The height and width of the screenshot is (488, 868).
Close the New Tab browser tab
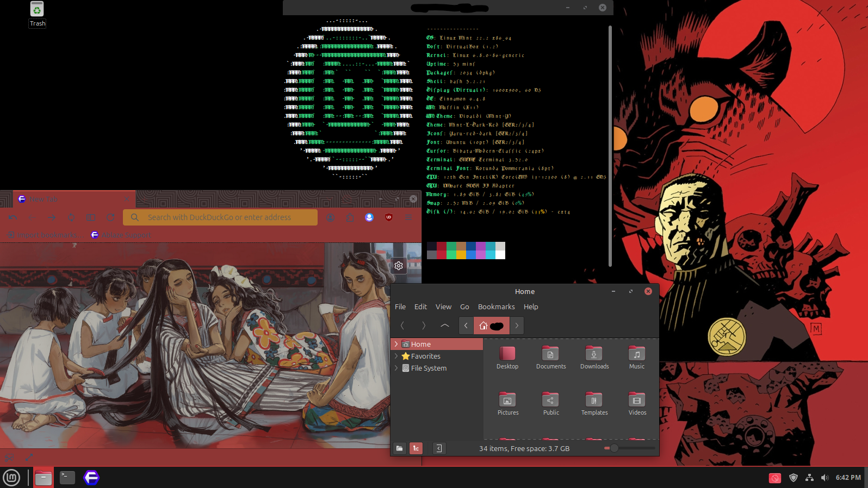coord(126,199)
